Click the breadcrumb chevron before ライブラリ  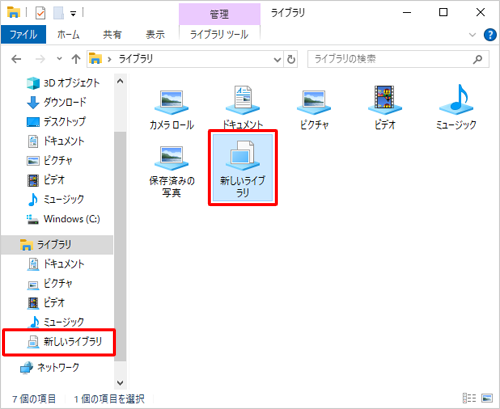click(109, 59)
